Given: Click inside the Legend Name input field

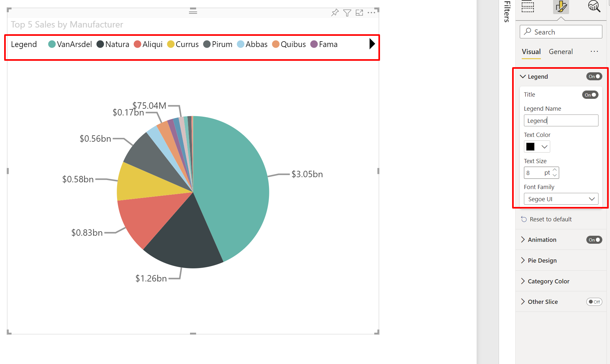Looking at the screenshot, I should (x=560, y=121).
